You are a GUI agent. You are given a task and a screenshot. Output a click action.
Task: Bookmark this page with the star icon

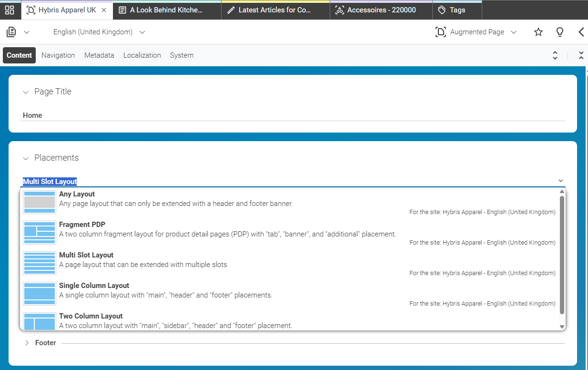[538, 32]
